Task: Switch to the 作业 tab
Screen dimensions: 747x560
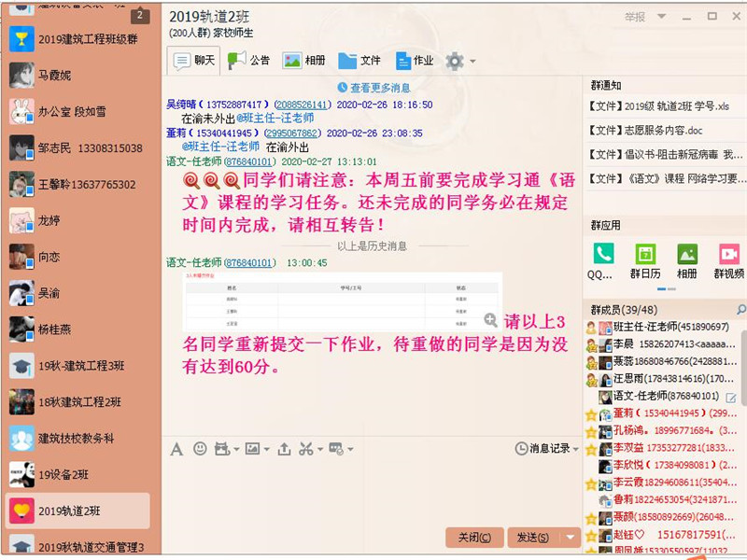Action: [414, 61]
